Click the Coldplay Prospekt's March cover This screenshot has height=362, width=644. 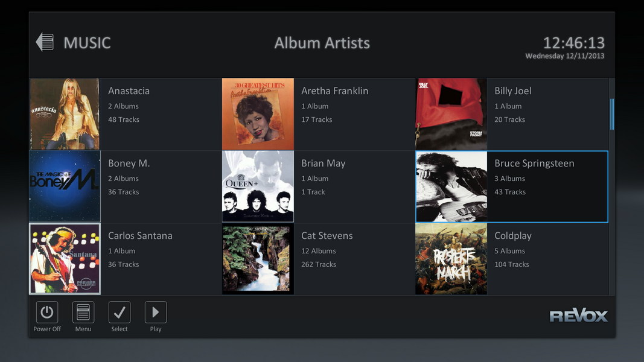click(x=451, y=259)
